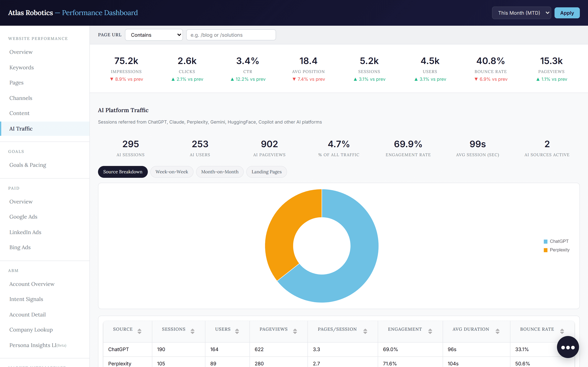Open Goals & Pacing in sidebar
588x367 pixels.
click(x=28, y=165)
